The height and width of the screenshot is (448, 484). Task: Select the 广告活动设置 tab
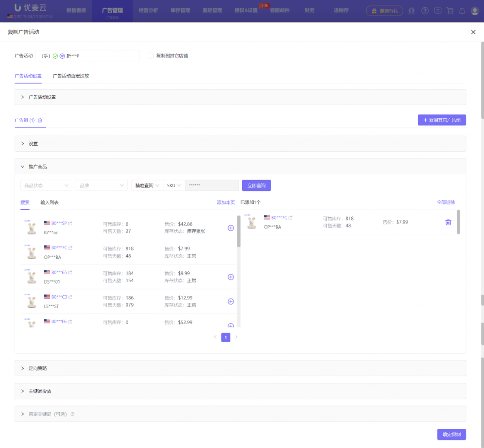coord(28,76)
